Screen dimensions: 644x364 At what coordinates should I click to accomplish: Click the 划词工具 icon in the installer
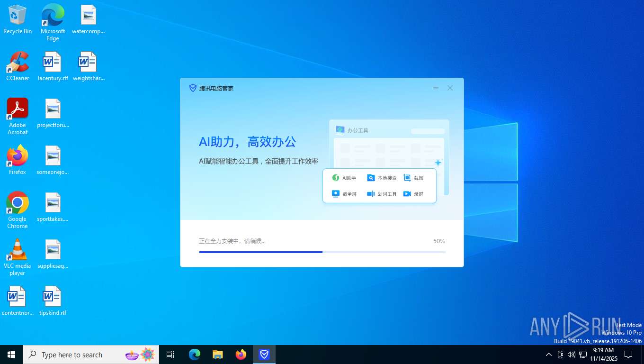pos(371,194)
